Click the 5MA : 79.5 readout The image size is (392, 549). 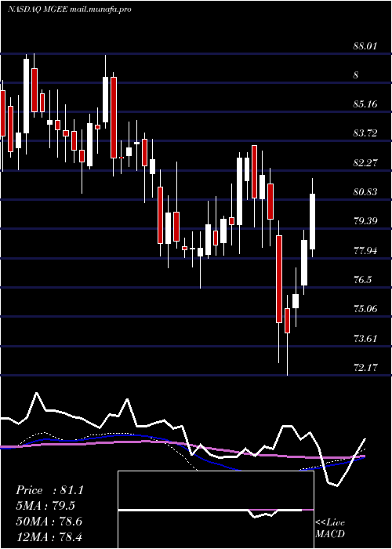45,506
